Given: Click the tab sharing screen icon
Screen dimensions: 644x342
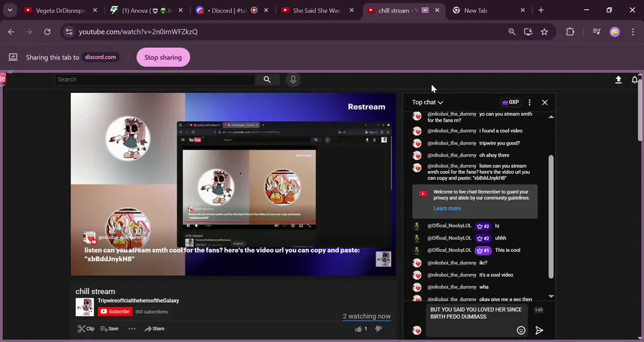Looking at the screenshot, I should pyautogui.click(x=13, y=57).
